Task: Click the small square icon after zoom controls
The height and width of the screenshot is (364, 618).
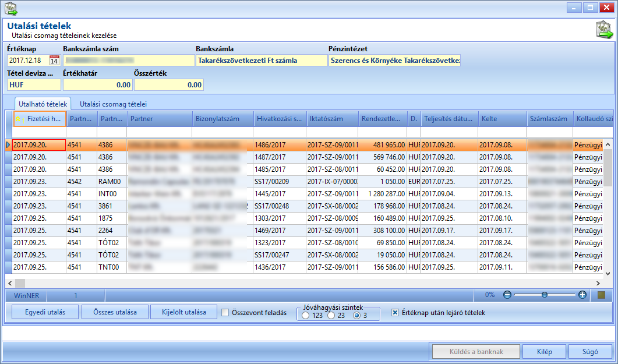Action: 601,295
